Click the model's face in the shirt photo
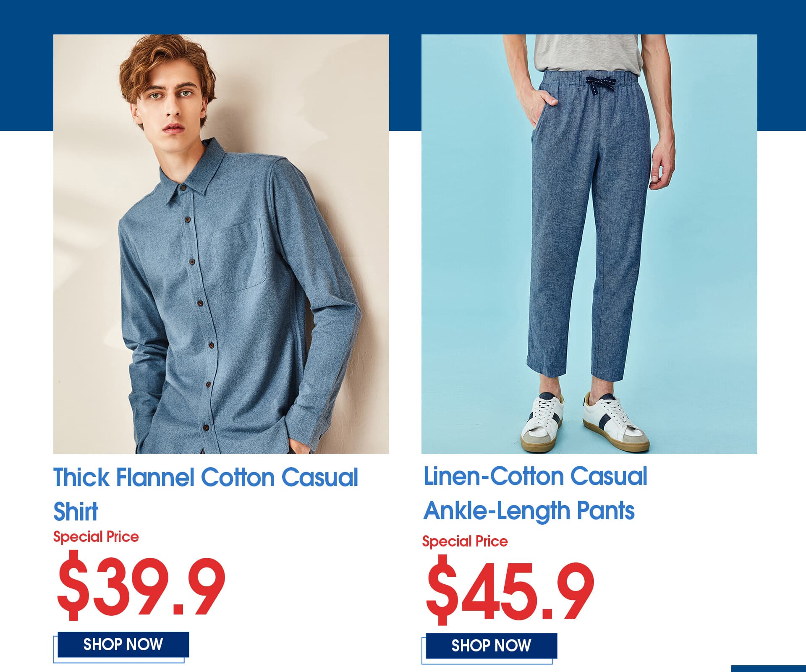Viewport: 806px width, 672px height. 172,105
